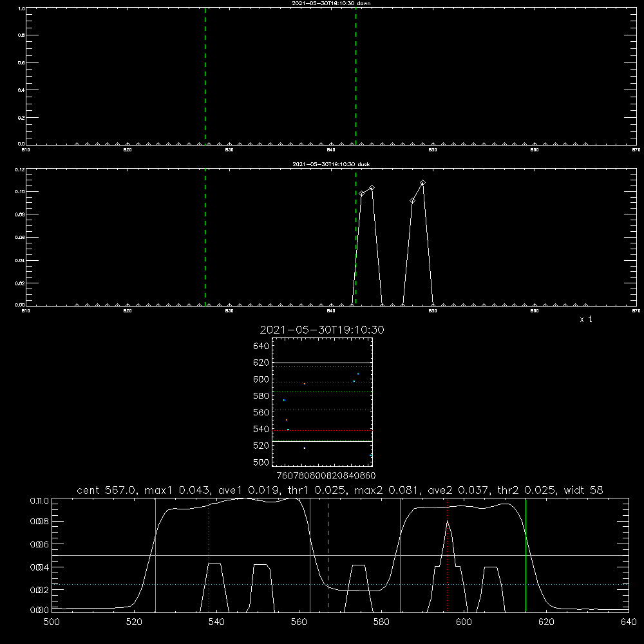The width and height of the screenshot is (644, 644).
Task: Click the large '2021-05-30T19:10:30' scatter plot title
Action: coord(322,330)
